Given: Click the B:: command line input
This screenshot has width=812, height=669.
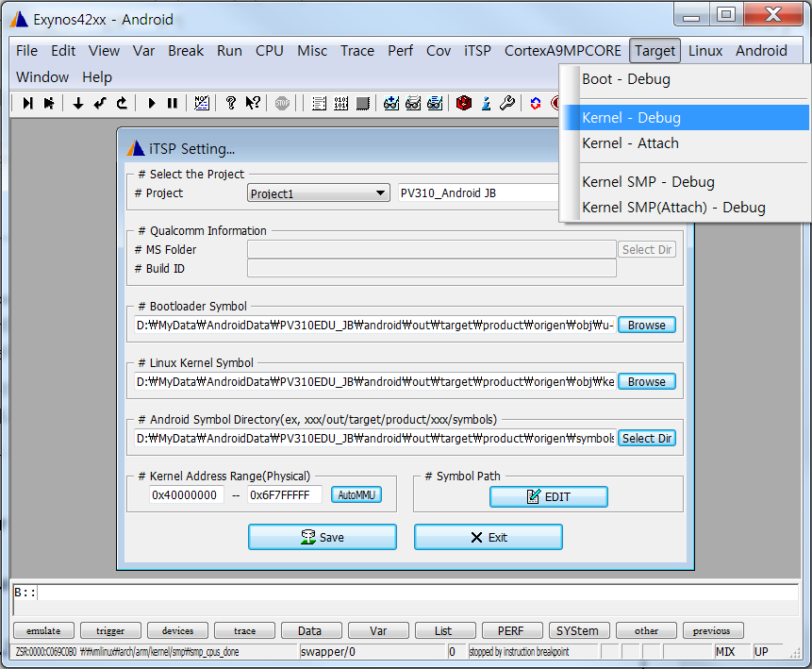Looking at the screenshot, I should coord(415,594).
